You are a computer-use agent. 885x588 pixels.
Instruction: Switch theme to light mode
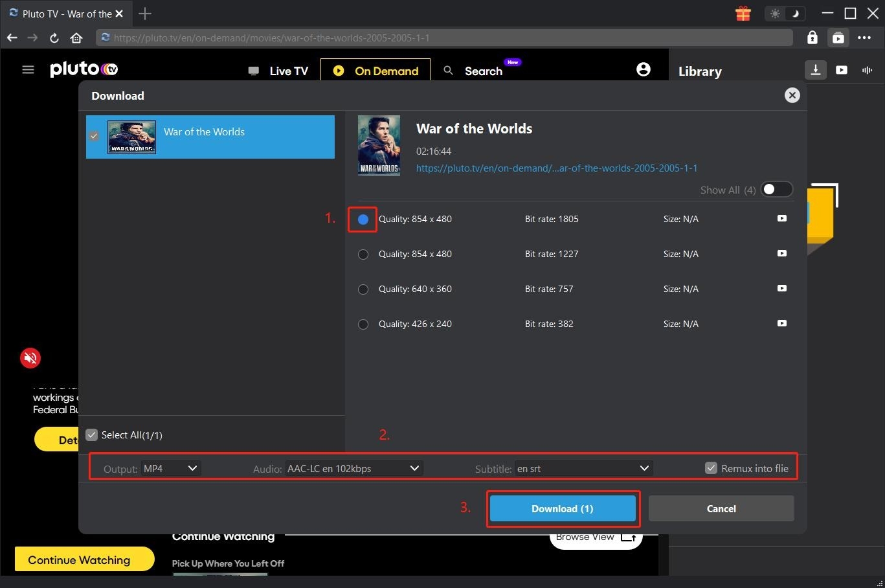pyautogui.click(x=775, y=13)
